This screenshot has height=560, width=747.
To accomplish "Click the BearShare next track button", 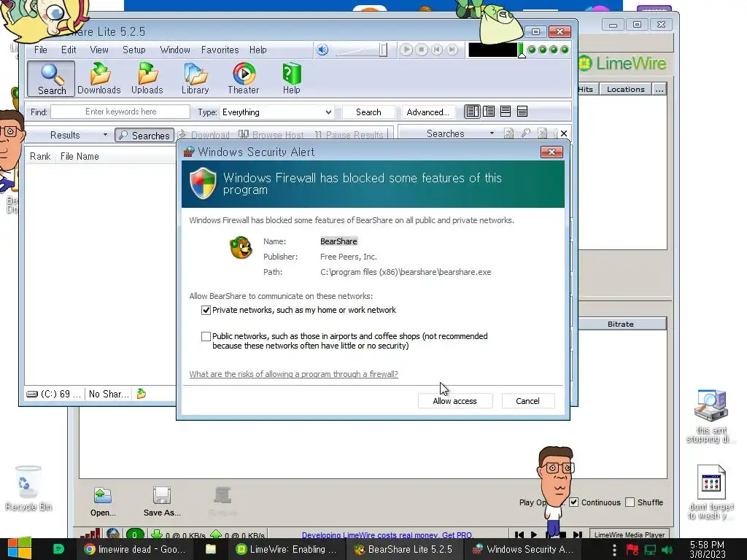I will pyautogui.click(x=452, y=50).
